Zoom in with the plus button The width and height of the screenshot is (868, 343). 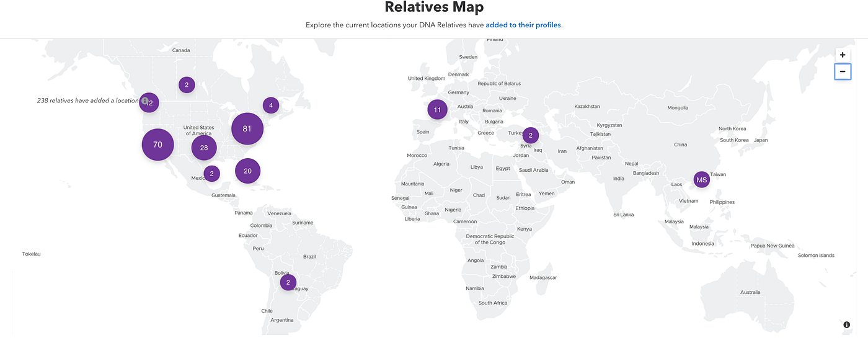click(x=843, y=55)
